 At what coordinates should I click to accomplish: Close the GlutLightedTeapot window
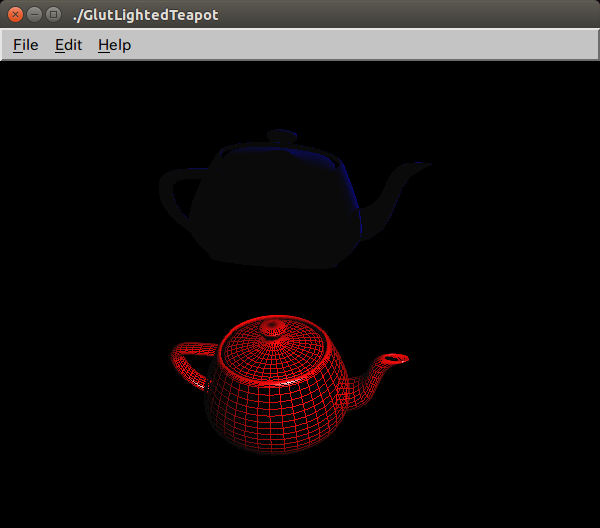pyautogui.click(x=15, y=15)
